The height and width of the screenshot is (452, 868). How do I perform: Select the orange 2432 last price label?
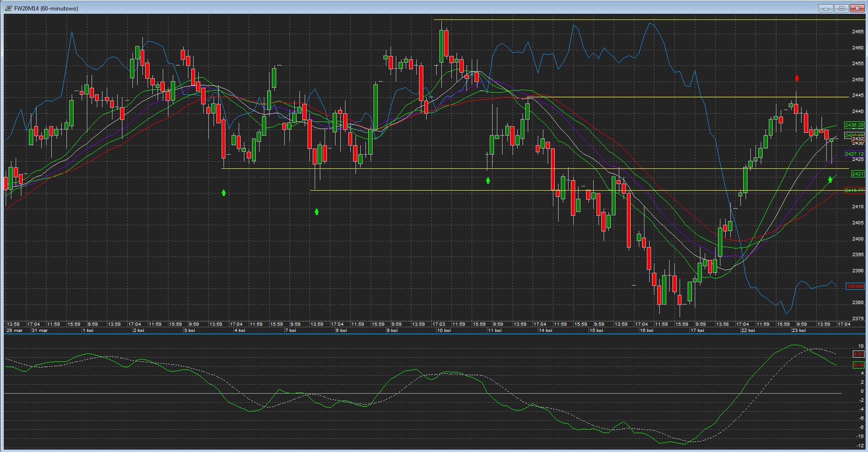857,139
